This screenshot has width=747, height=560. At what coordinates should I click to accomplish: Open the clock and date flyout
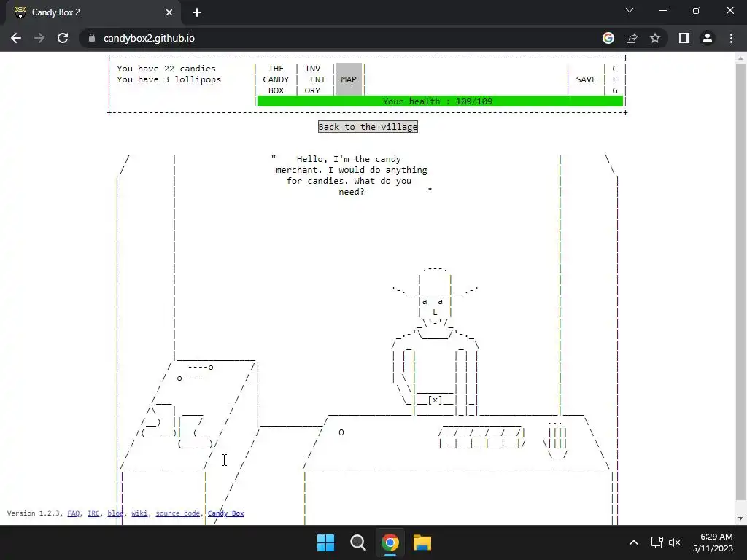pyautogui.click(x=713, y=542)
